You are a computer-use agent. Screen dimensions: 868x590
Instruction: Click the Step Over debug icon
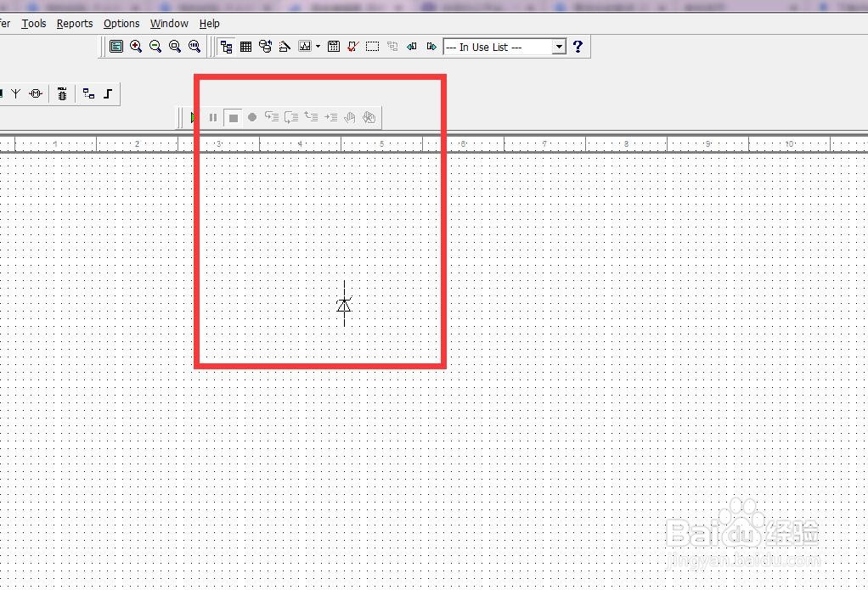coord(291,117)
